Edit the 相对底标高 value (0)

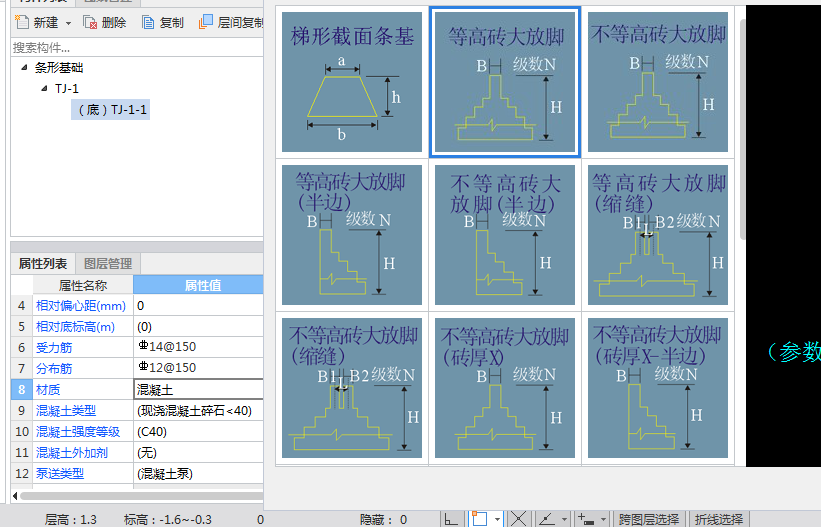click(x=198, y=326)
